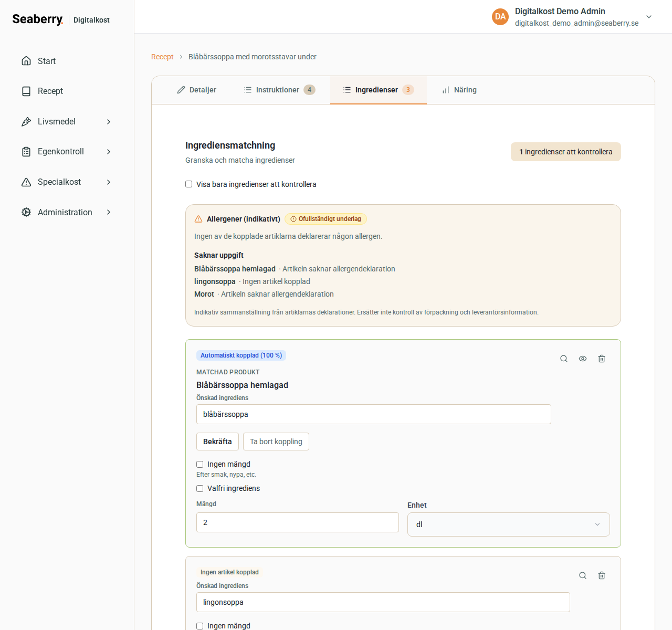Open the Instruktioner tab
Image resolution: width=672 pixels, height=630 pixels.
[x=279, y=90]
